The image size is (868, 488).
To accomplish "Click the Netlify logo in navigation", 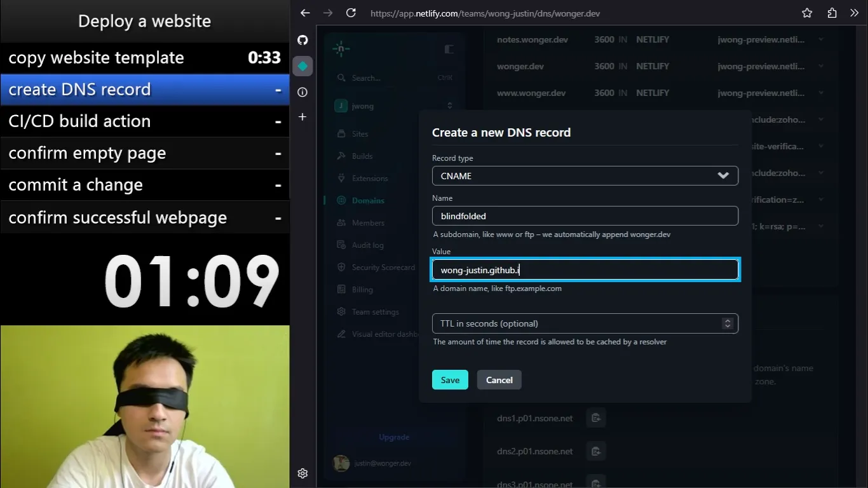I will (341, 49).
